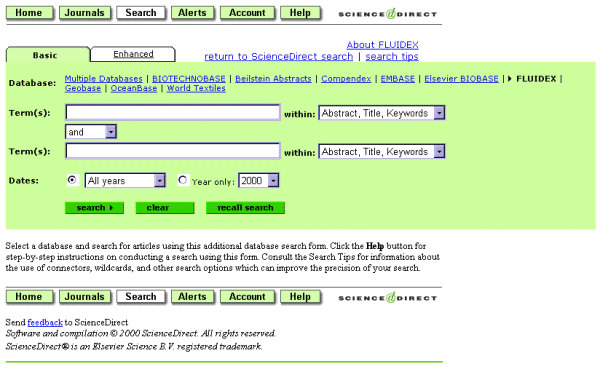This screenshot has height=372, width=600.
Task: Select the Beilstein Abstracts database link
Action: click(273, 79)
